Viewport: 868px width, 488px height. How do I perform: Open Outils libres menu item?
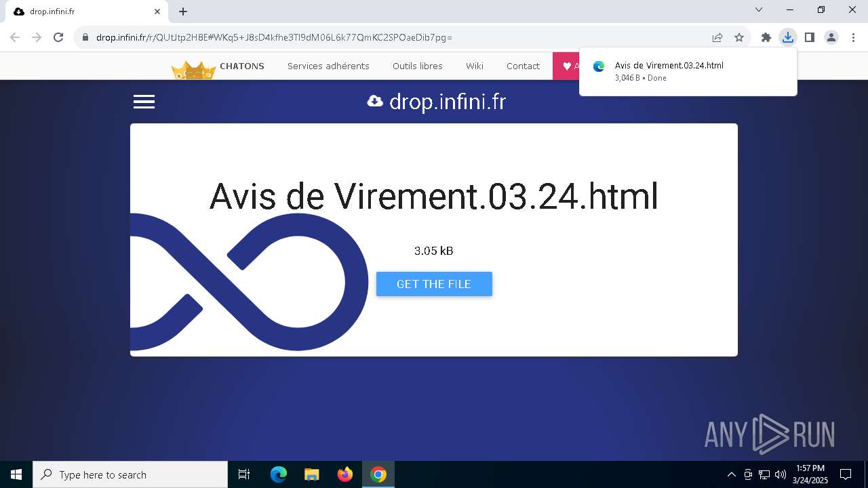[418, 66]
